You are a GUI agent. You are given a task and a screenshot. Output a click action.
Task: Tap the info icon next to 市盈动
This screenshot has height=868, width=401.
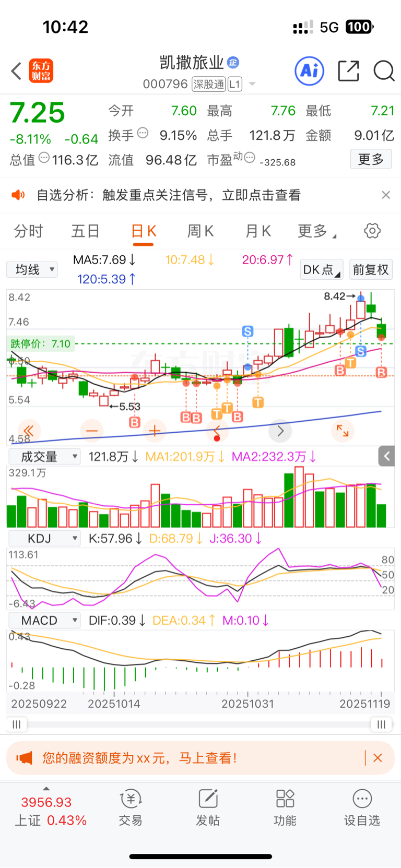[250, 158]
